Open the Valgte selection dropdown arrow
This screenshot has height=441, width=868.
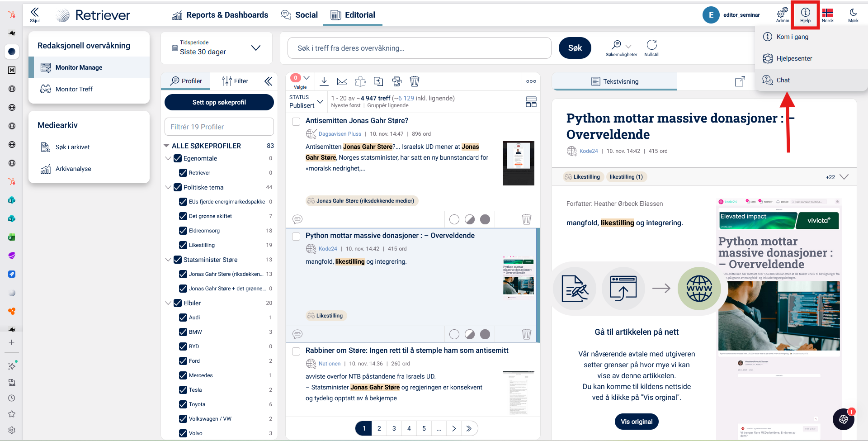[307, 78]
